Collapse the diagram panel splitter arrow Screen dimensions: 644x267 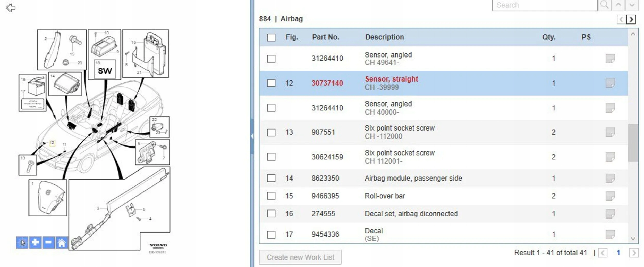pyautogui.click(x=252, y=136)
